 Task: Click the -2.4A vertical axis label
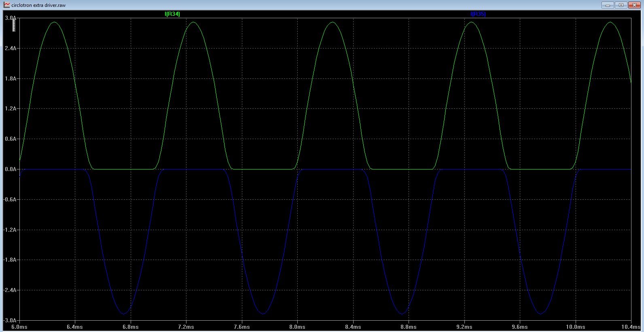tap(10, 290)
